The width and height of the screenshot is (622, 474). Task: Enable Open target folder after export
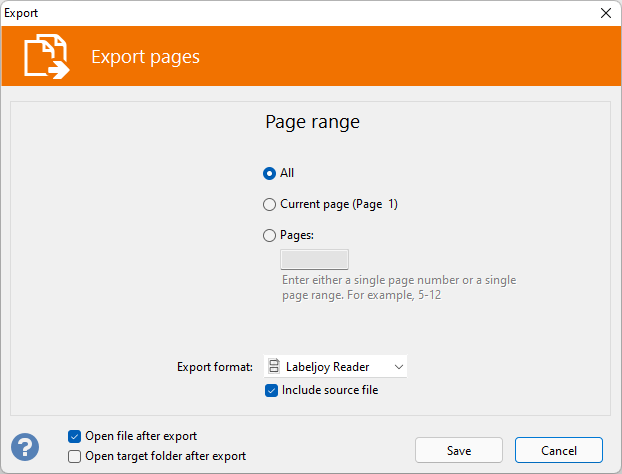(75, 456)
